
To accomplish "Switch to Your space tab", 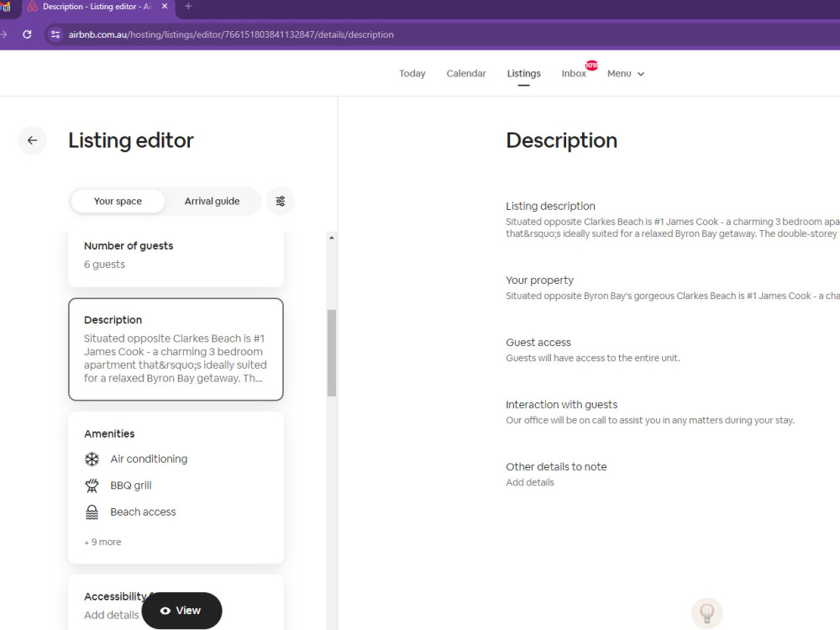I will click(118, 202).
